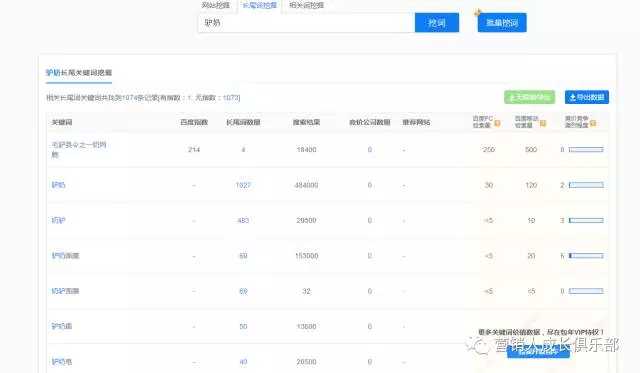
Task: Open the 驴奶面膜 keyword link
Action: coord(65,256)
